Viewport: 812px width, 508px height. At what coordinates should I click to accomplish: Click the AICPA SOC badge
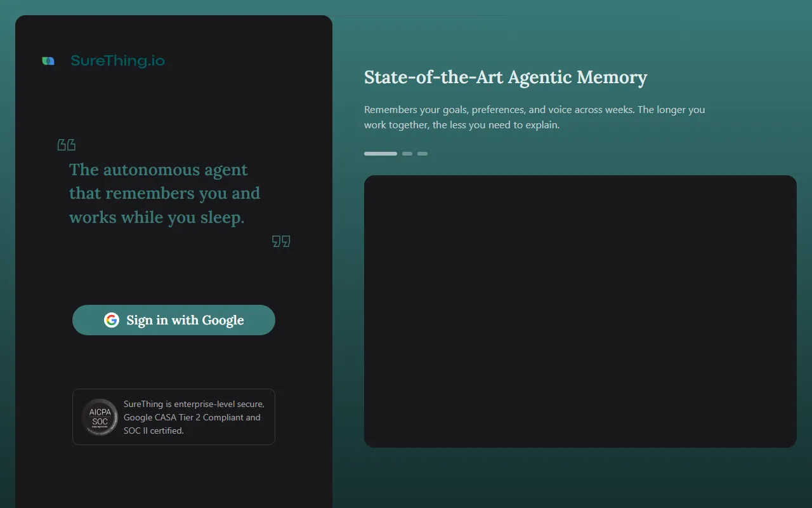[x=100, y=417]
